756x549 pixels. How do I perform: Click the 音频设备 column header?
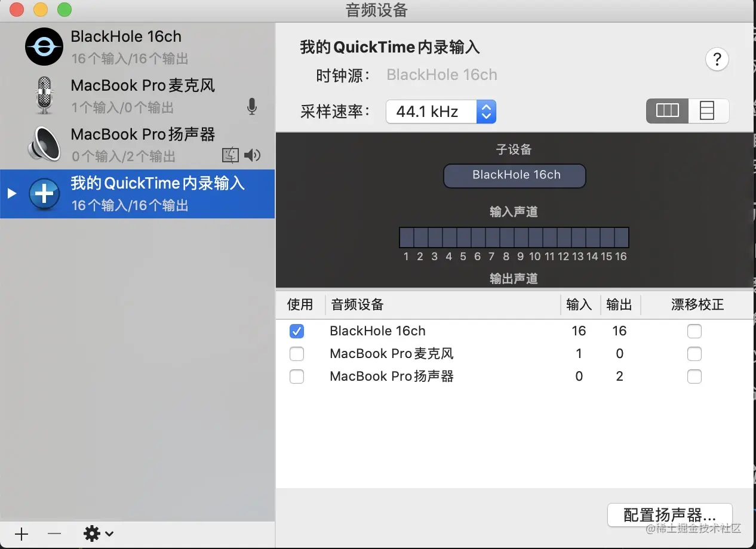(357, 305)
